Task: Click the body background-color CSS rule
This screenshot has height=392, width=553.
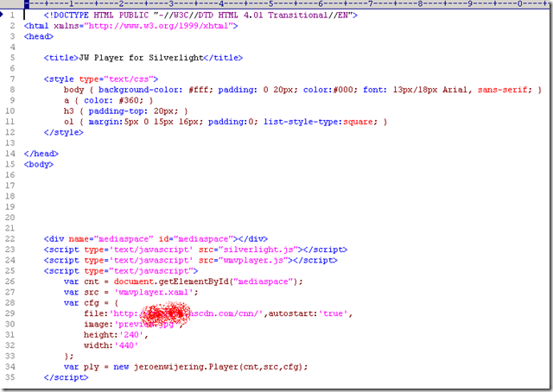Action: pyautogui.click(x=302, y=90)
